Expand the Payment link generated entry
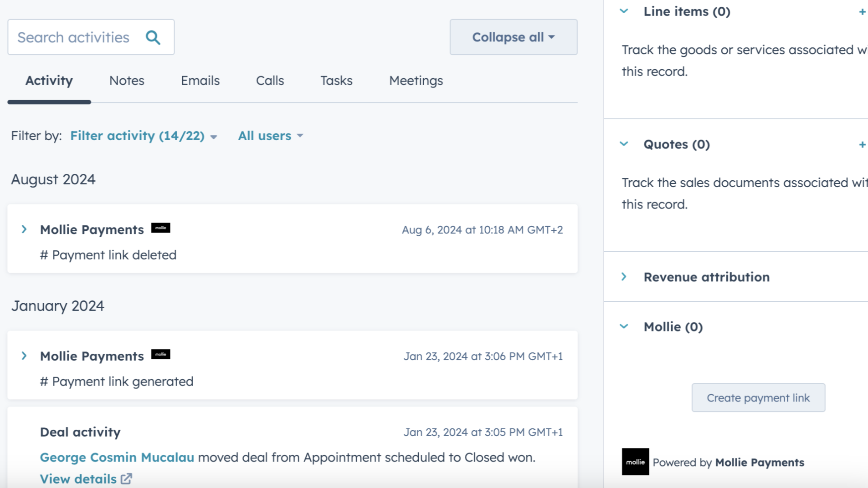 coord(25,356)
